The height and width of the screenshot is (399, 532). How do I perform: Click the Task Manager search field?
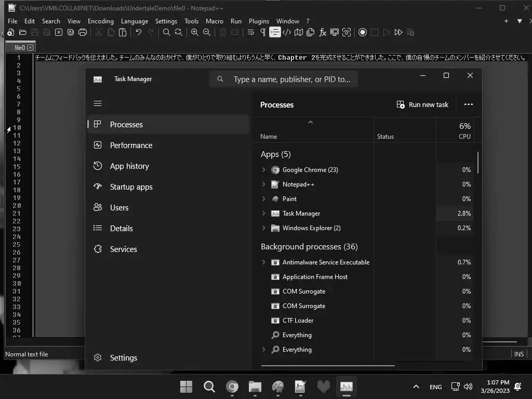[x=284, y=79]
